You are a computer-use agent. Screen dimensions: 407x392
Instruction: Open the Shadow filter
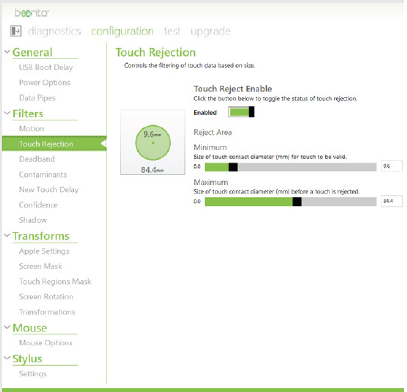[33, 220]
